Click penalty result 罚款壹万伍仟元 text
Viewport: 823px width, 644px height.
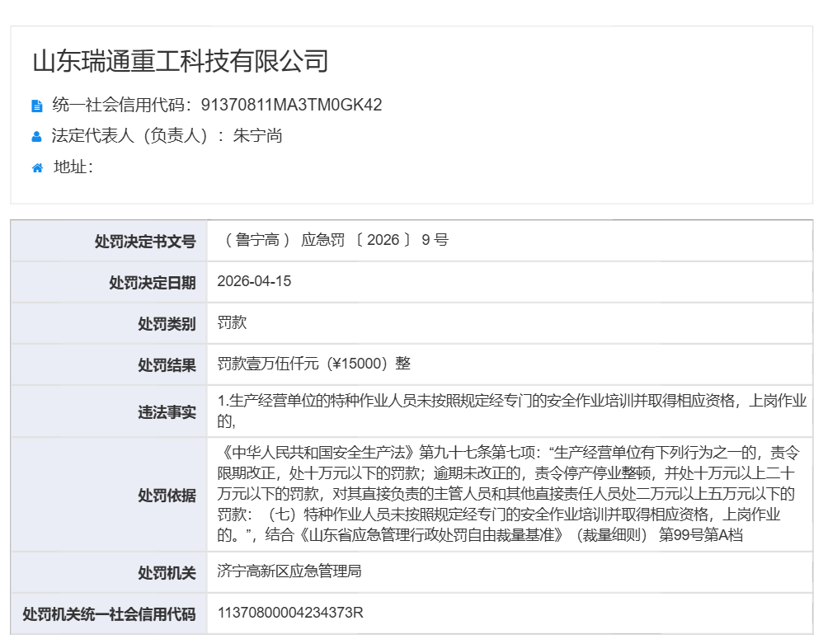313,364
